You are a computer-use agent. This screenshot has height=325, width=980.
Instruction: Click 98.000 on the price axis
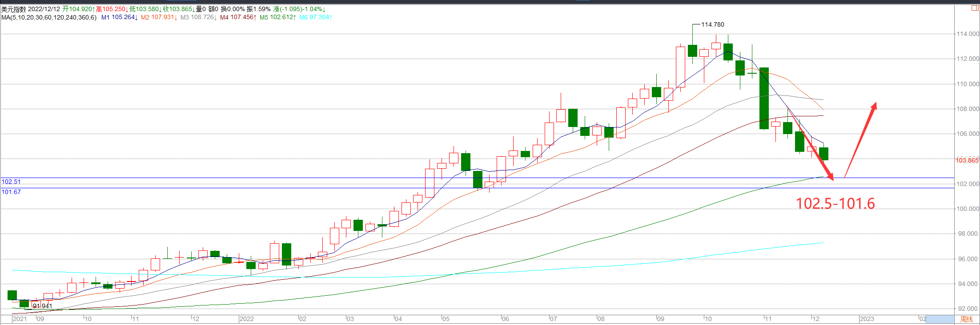[x=968, y=234]
